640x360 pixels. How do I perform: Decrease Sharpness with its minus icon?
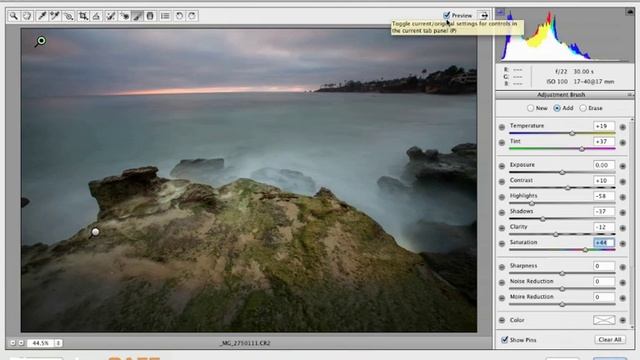(502, 267)
